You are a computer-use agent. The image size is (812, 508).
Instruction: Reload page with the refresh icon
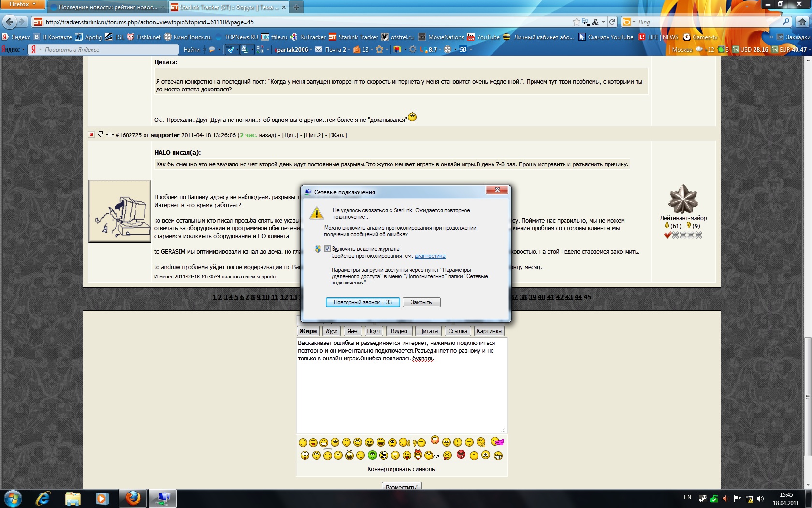coord(612,22)
